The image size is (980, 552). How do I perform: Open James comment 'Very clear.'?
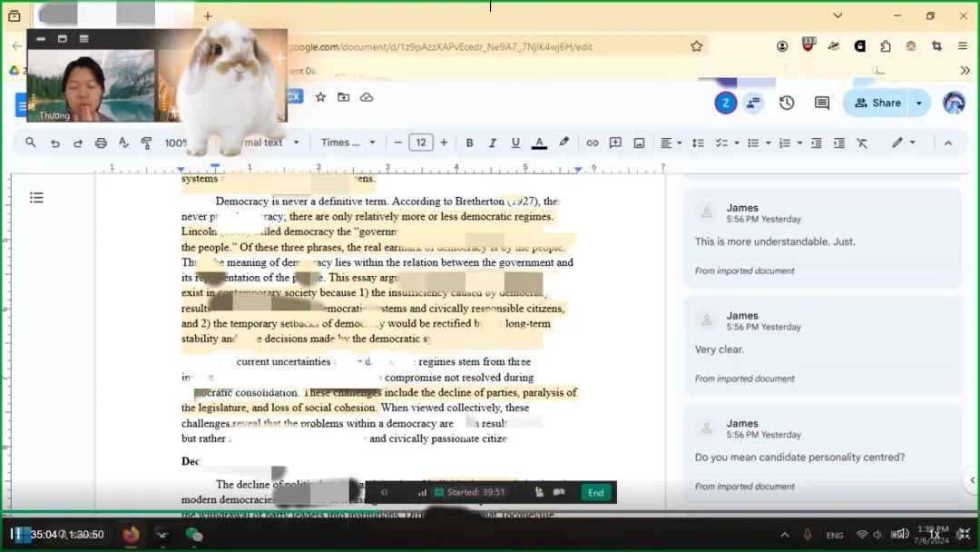pyautogui.click(x=822, y=346)
